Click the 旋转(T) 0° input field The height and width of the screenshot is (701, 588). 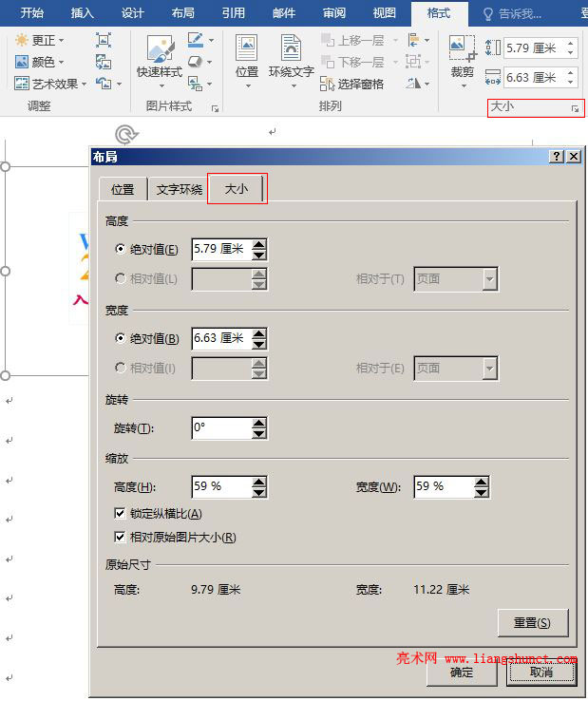click(221, 427)
